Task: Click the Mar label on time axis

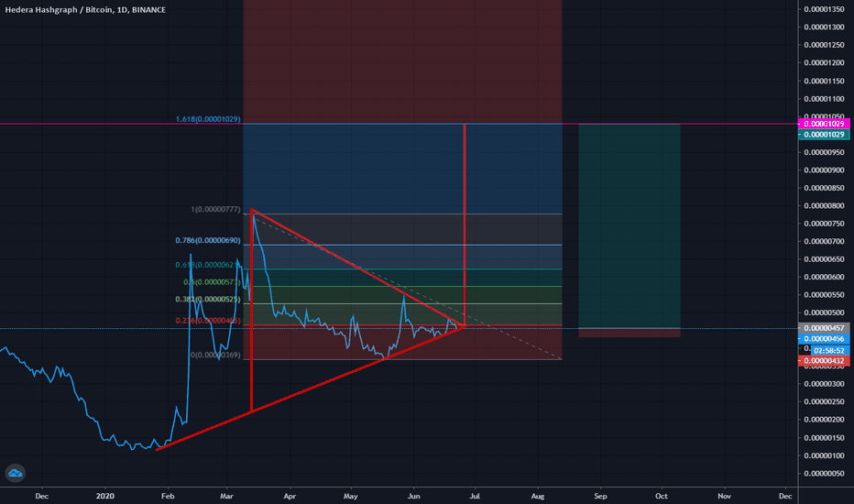Action: pos(226,496)
